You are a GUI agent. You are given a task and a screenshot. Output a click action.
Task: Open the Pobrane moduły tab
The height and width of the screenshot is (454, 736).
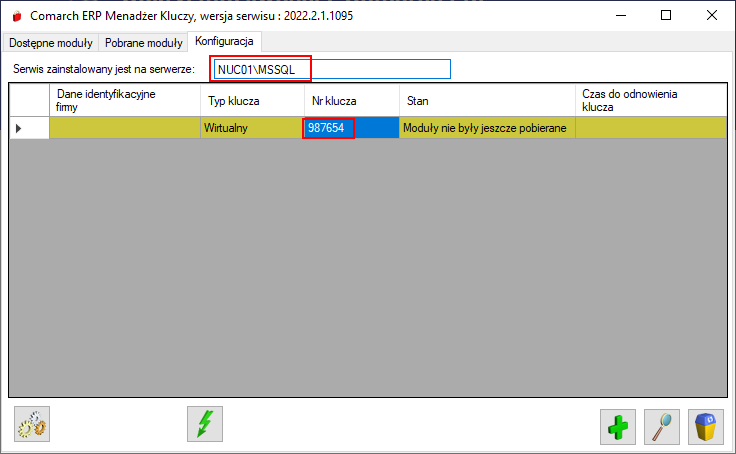[144, 43]
